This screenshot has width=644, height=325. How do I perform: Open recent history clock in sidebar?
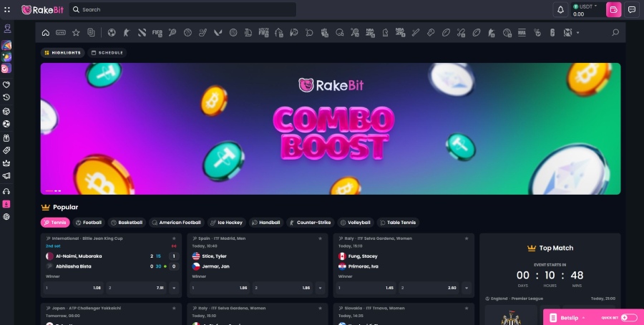pyautogui.click(x=6, y=97)
